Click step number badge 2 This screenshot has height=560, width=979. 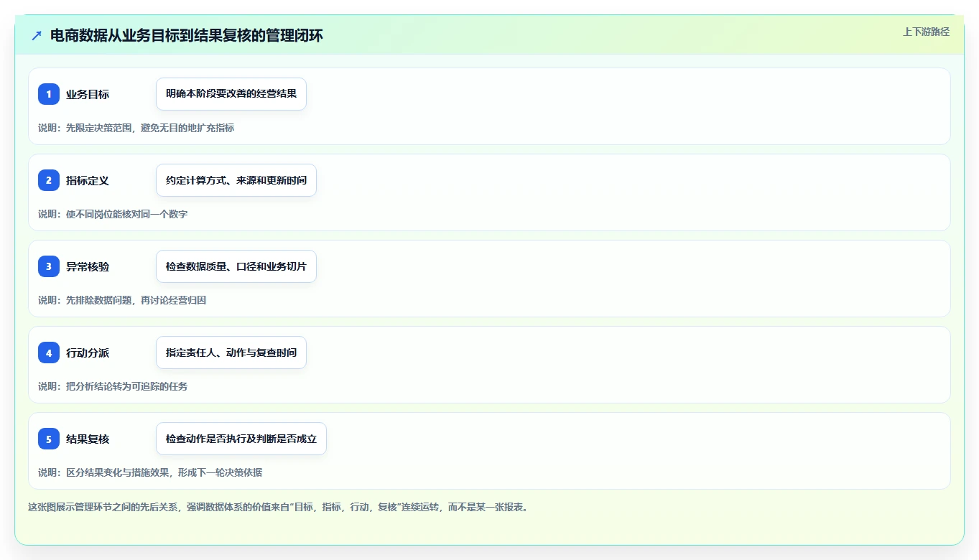click(x=49, y=180)
